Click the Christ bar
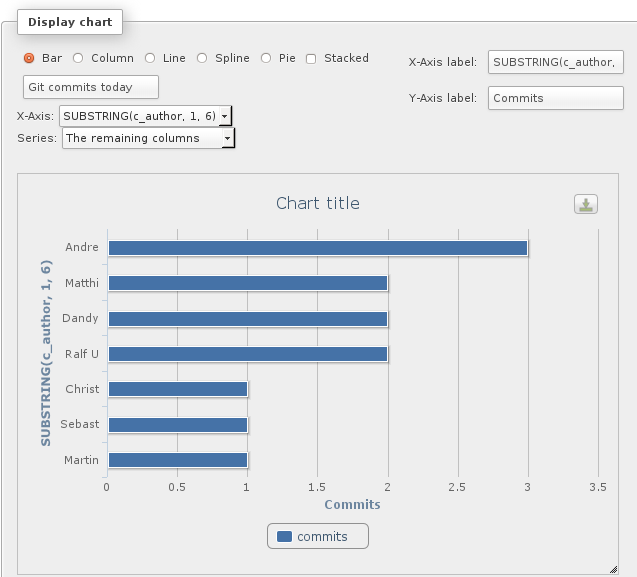 click(178, 389)
